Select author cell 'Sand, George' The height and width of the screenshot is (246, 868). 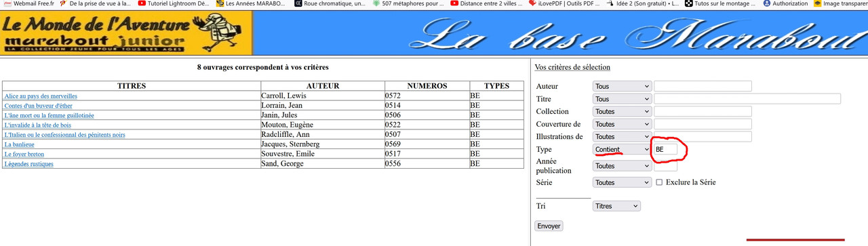pos(323,163)
